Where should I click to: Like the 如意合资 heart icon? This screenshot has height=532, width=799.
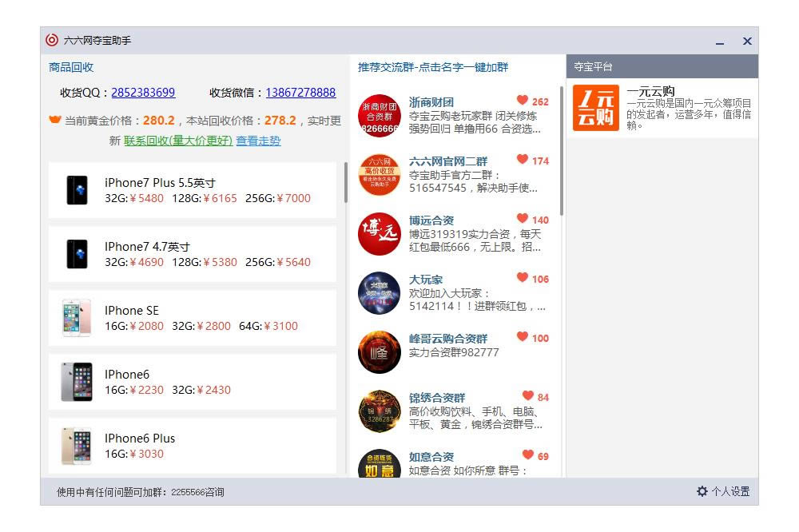[528, 455]
